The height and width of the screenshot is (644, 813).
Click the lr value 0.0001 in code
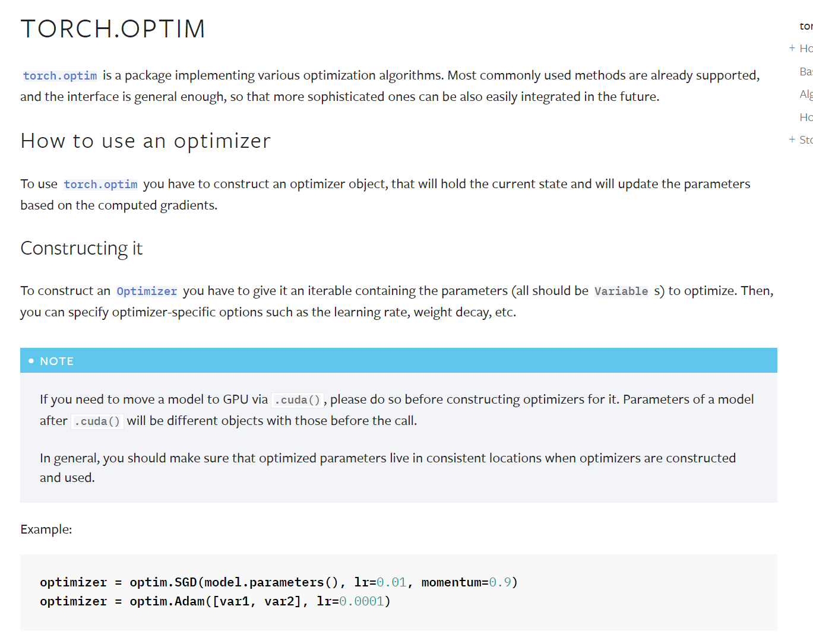[x=362, y=601]
